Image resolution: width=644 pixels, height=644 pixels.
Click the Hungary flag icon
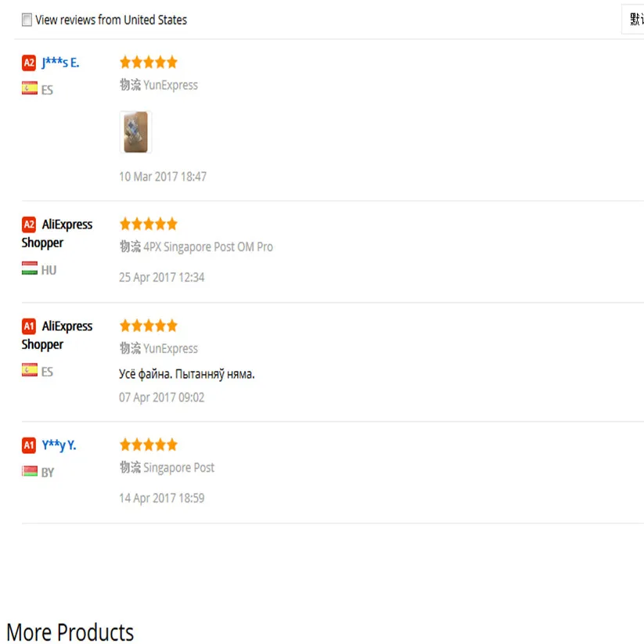[30, 268]
